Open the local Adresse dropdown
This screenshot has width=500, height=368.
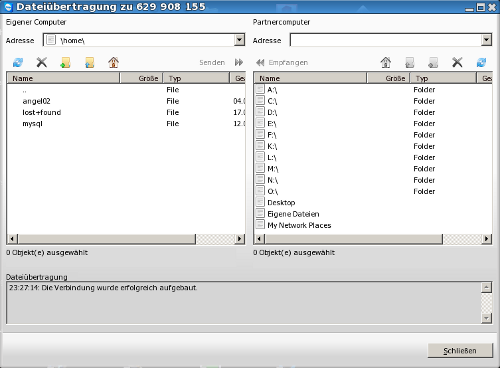click(239, 40)
